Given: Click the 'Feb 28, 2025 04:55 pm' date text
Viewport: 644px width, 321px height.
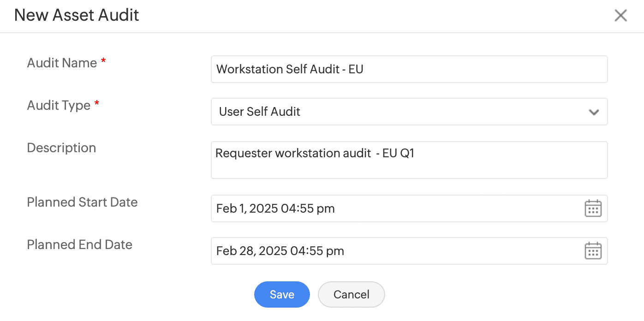Looking at the screenshot, I should point(280,251).
